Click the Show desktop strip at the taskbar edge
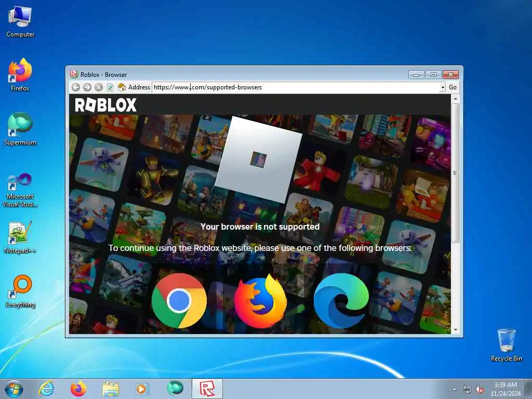Viewport: 532px width, 399px height. click(528, 389)
